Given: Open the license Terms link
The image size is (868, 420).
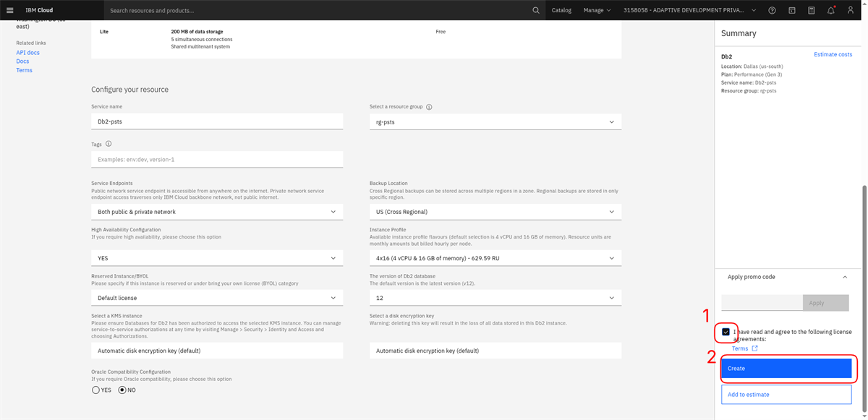Looking at the screenshot, I should pos(739,348).
